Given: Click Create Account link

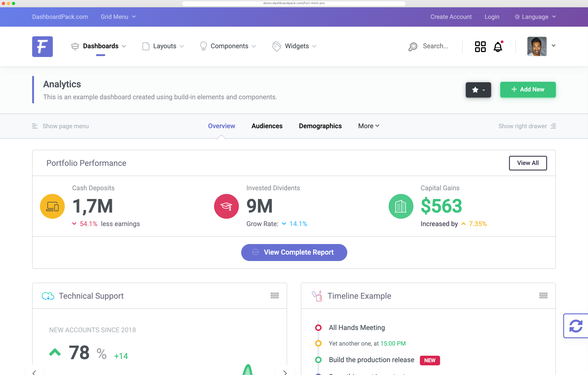Looking at the screenshot, I should pos(451,17).
